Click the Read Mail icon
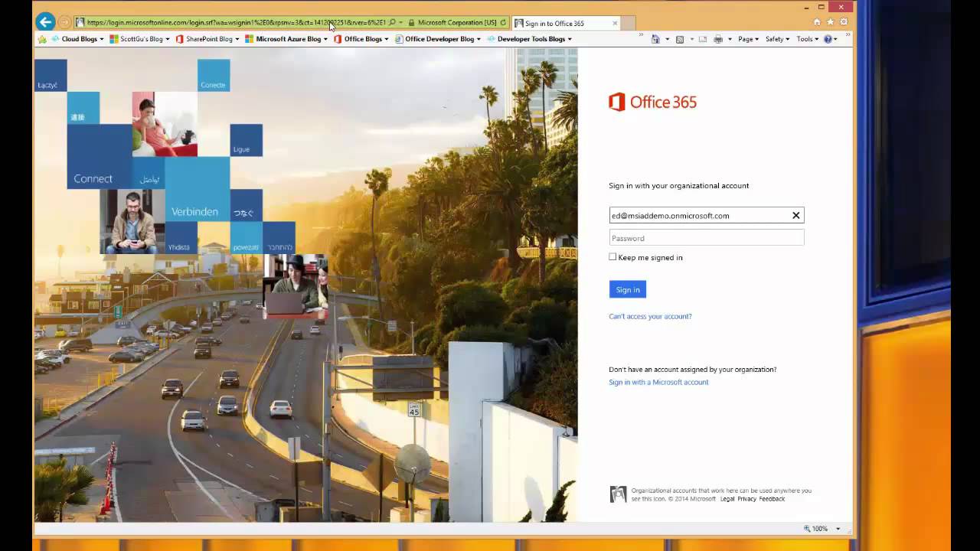 703,39
